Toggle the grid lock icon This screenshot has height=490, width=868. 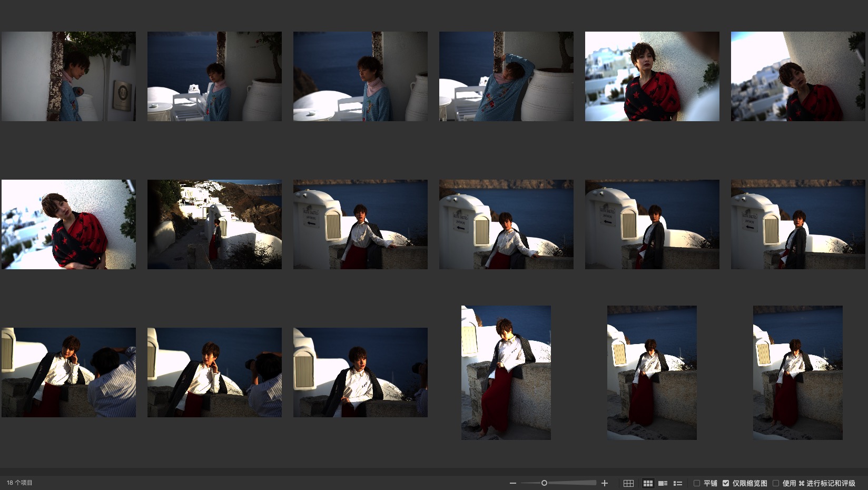(628, 483)
